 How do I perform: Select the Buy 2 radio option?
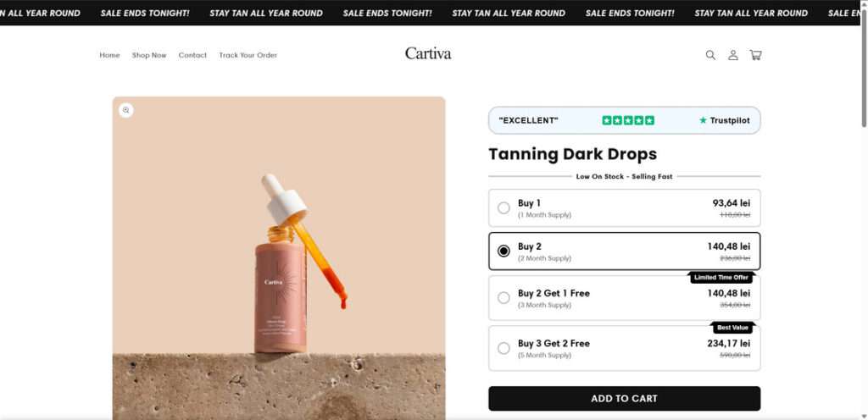coord(504,251)
